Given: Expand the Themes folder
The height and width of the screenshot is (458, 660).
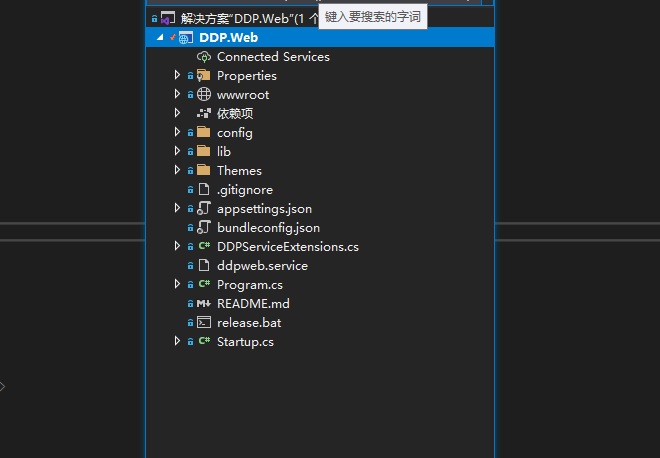Looking at the screenshot, I should tap(178, 171).
